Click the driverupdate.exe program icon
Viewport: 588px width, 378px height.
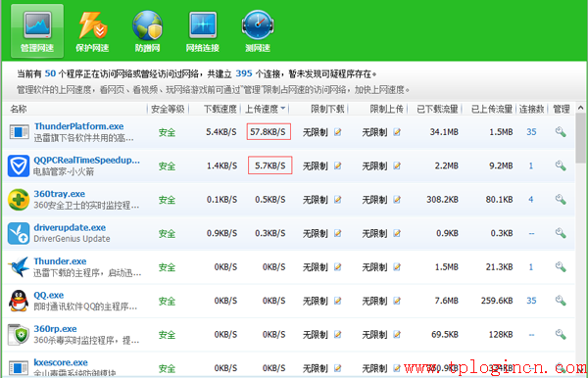[19, 233]
